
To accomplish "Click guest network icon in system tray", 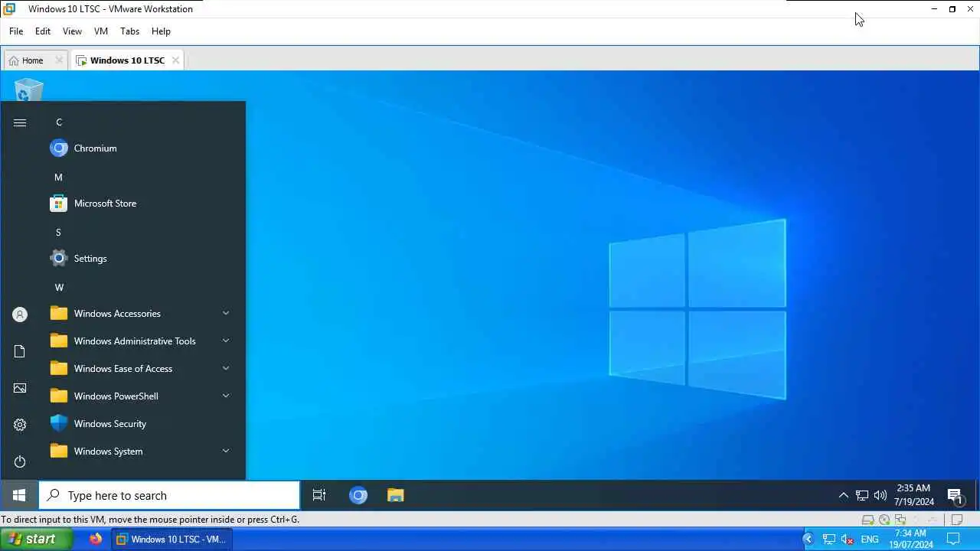I will 862,495.
